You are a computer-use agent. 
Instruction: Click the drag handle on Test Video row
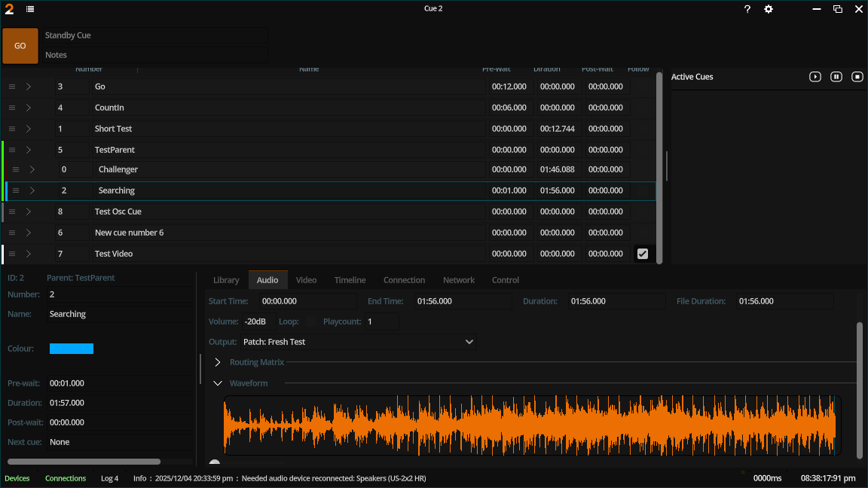coord(12,254)
